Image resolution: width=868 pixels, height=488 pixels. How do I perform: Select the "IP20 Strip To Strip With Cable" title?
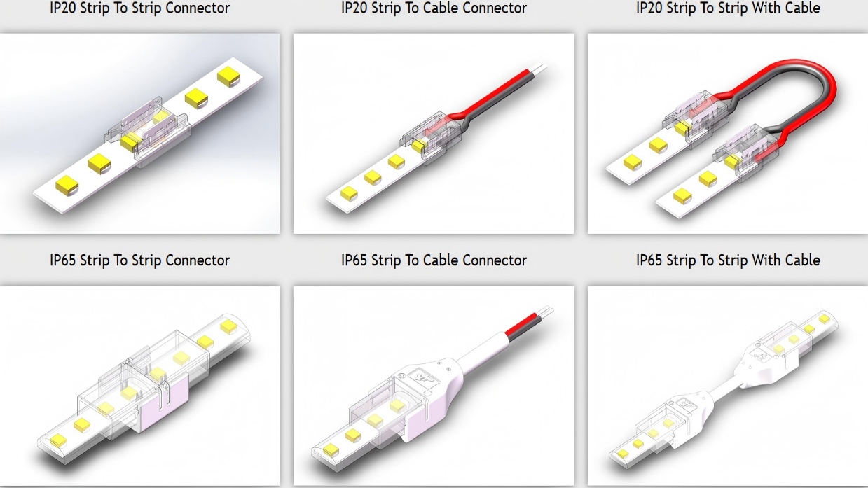click(728, 8)
